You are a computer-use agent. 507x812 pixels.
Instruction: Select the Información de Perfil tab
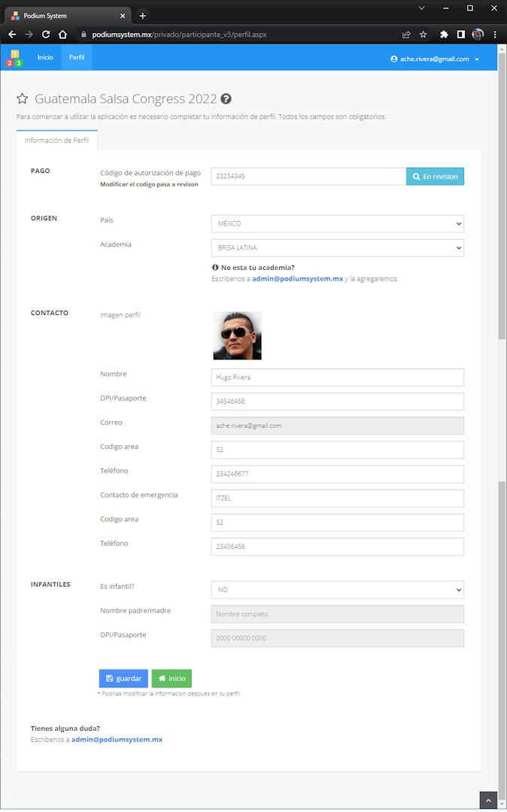coord(56,141)
